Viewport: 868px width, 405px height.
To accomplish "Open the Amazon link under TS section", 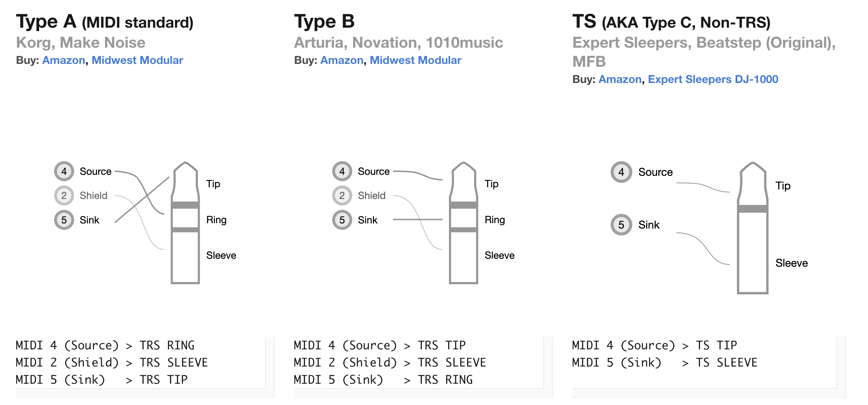I will pyautogui.click(x=620, y=79).
